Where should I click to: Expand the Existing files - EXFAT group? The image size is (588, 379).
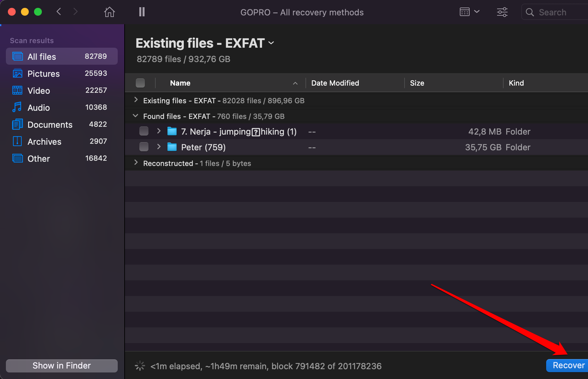[136, 100]
